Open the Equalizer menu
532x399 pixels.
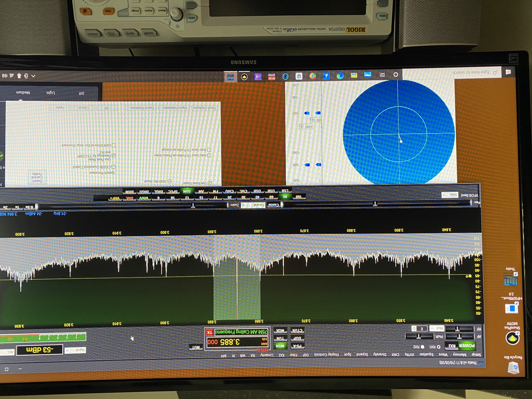tap(426, 355)
